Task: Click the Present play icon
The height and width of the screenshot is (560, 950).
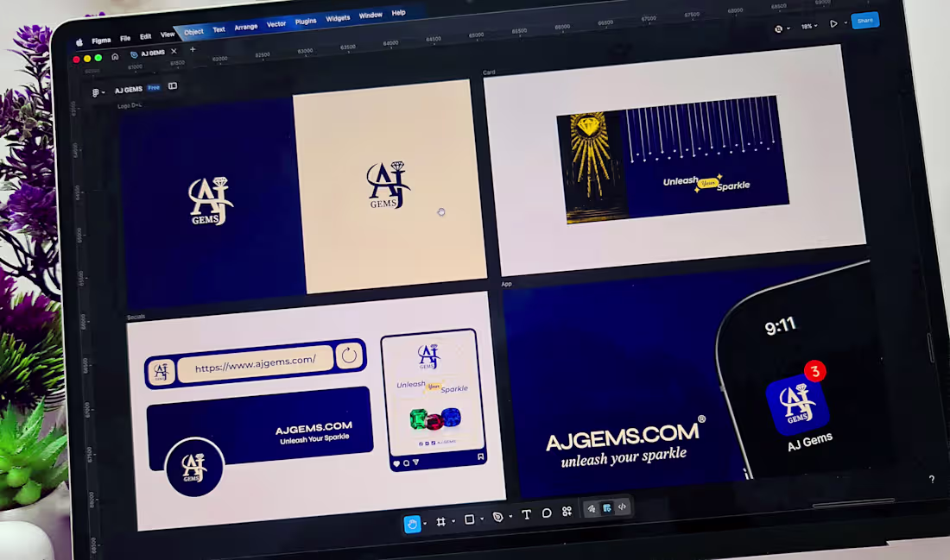Action: (x=833, y=23)
